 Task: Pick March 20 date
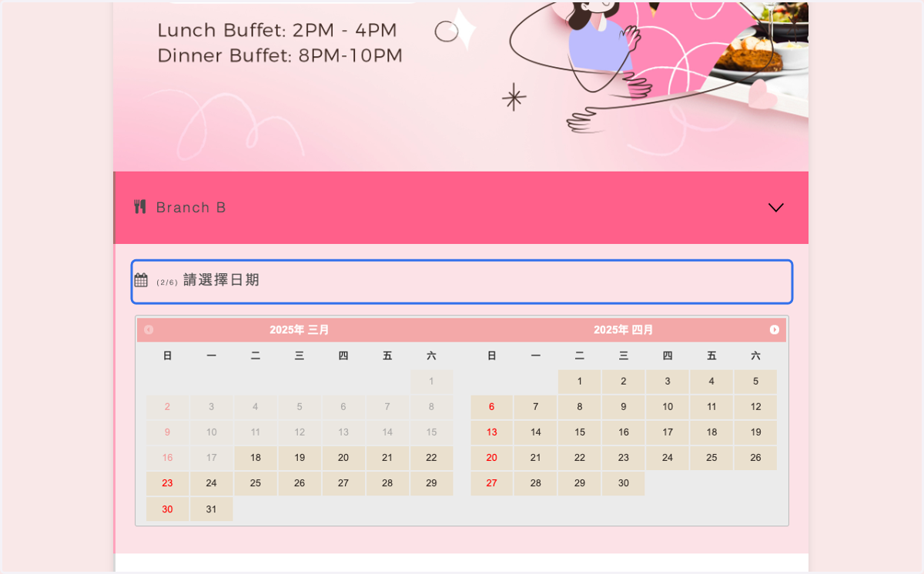[343, 458]
